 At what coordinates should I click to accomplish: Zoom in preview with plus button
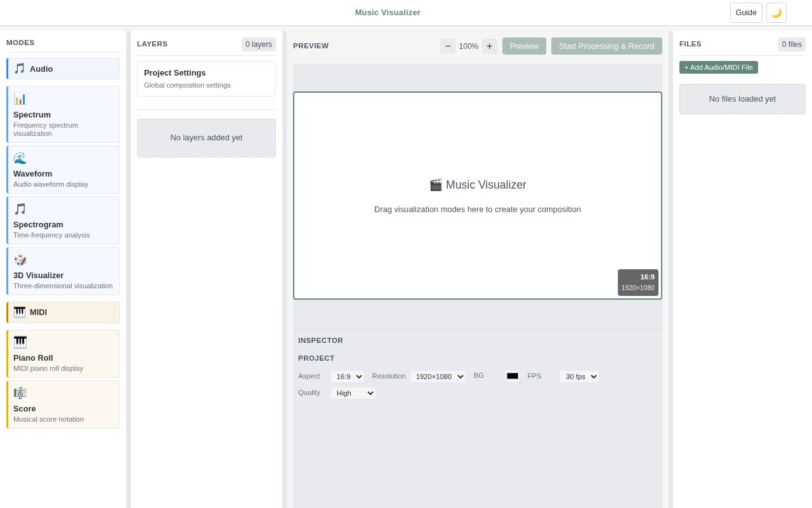tap(490, 46)
